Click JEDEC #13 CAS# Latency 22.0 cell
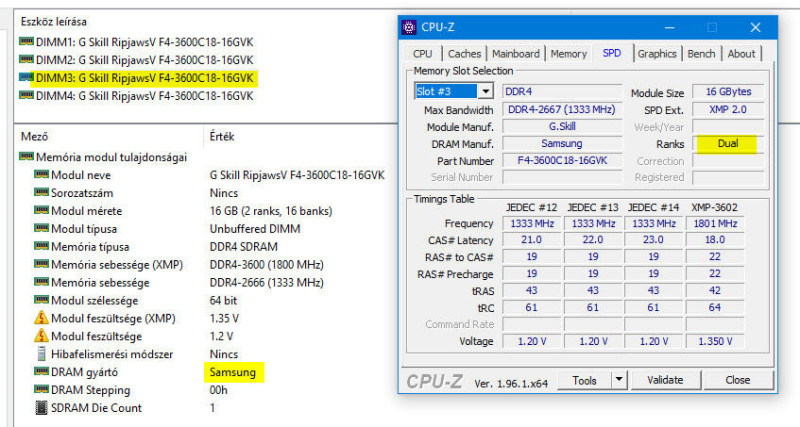This screenshot has width=800, height=427. (592, 240)
